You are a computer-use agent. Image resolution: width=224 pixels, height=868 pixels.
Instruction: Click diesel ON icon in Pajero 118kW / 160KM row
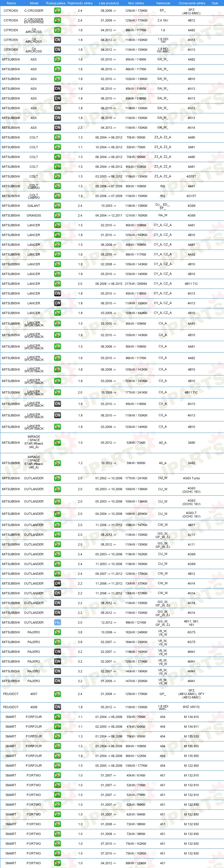pyautogui.click(x=58, y=652)
